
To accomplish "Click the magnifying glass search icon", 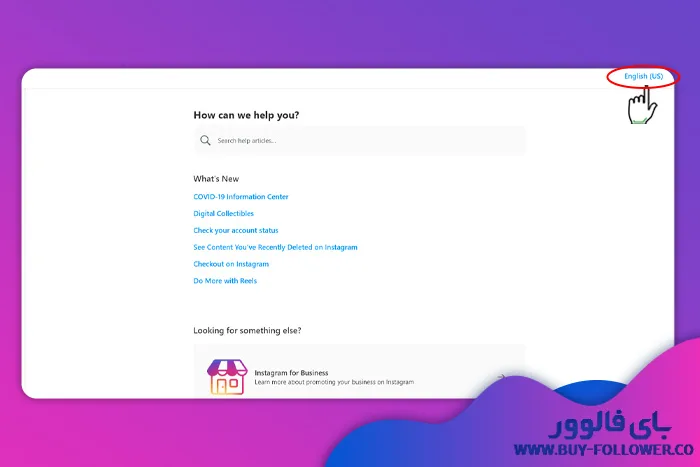I will point(205,141).
